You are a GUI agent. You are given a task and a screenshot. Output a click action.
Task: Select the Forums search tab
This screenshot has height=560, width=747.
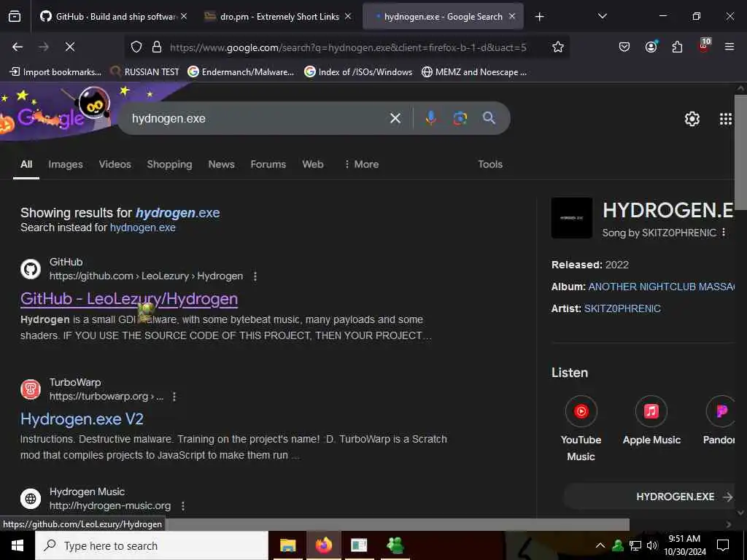tap(268, 164)
